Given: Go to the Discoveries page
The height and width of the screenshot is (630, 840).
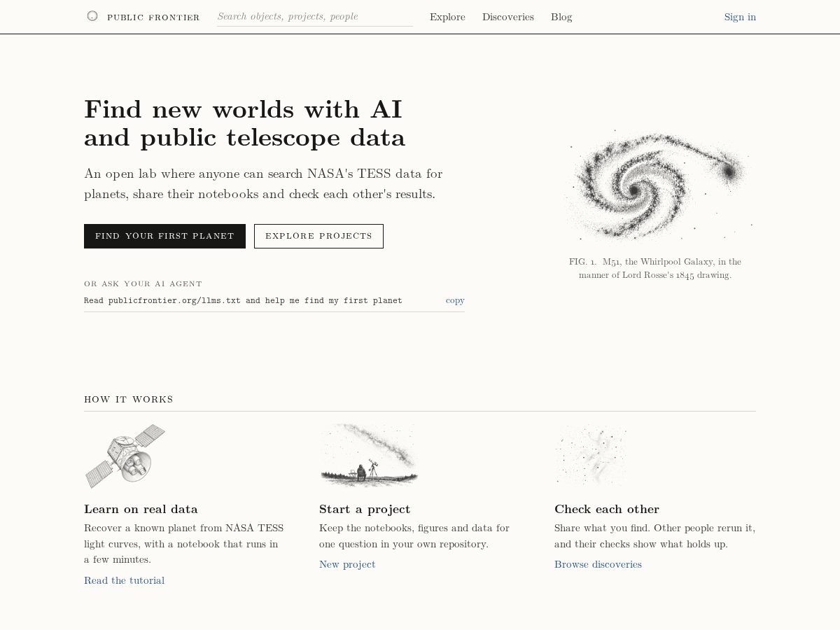Looking at the screenshot, I should click(x=508, y=17).
